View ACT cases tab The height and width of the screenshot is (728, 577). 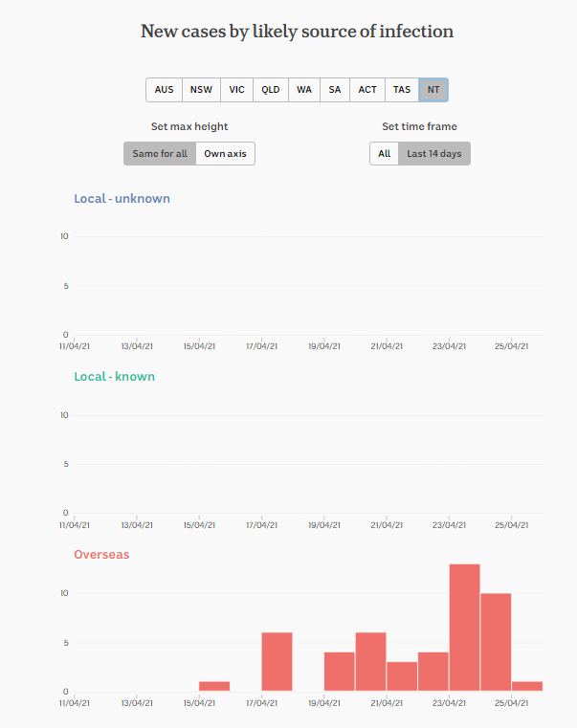coord(367,90)
